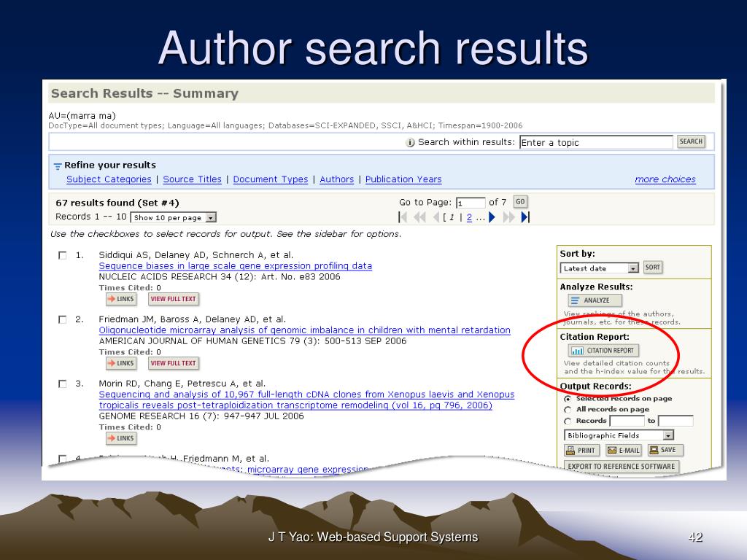The image size is (747, 560).
Task: Open 'Show 10 per page' dropdown
Action: [x=174, y=217]
